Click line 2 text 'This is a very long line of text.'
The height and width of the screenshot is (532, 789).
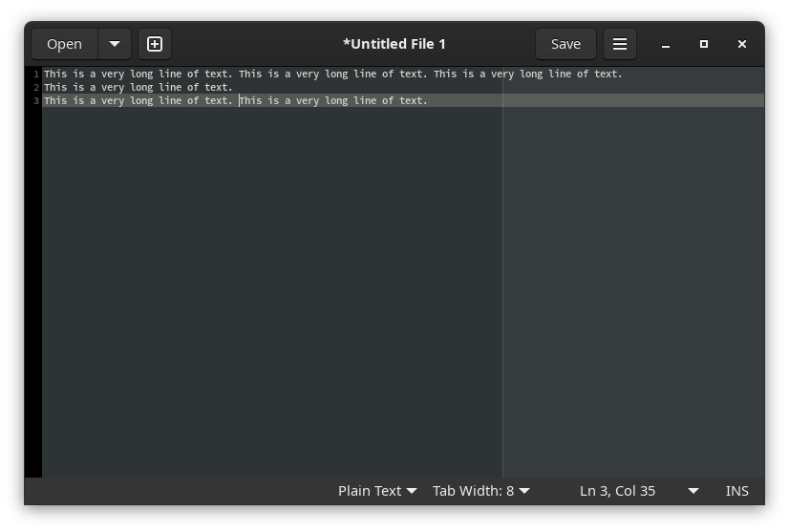(x=139, y=88)
